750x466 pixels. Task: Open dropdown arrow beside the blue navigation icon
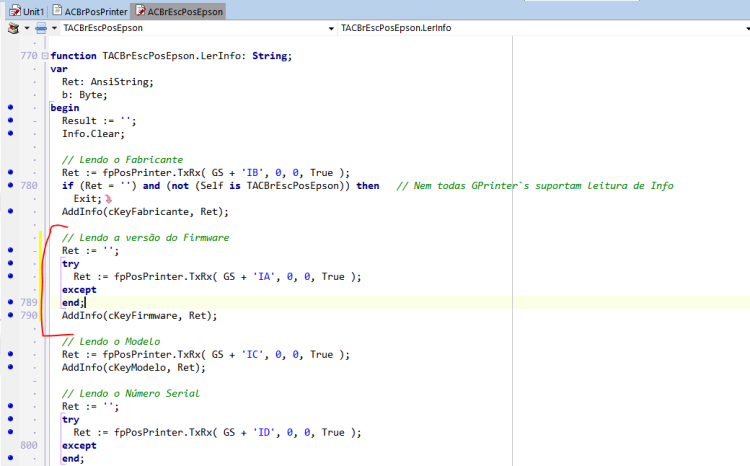tap(55, 28)
